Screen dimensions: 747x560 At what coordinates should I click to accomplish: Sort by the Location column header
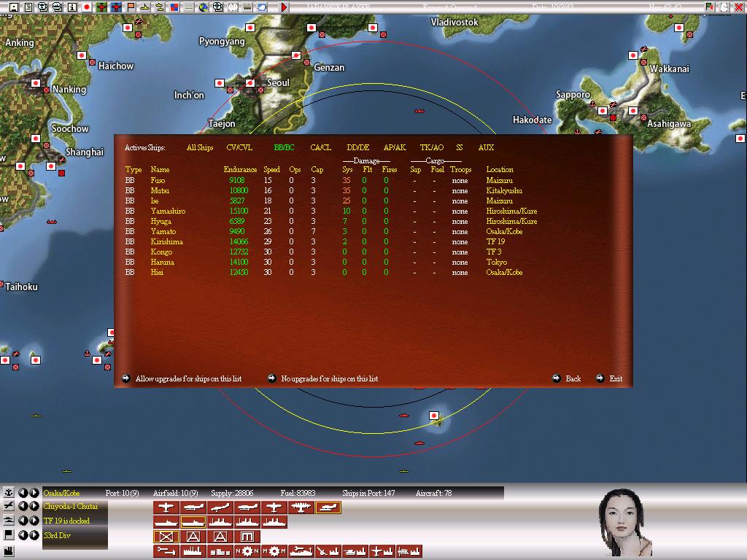click(x=499, y=169)
